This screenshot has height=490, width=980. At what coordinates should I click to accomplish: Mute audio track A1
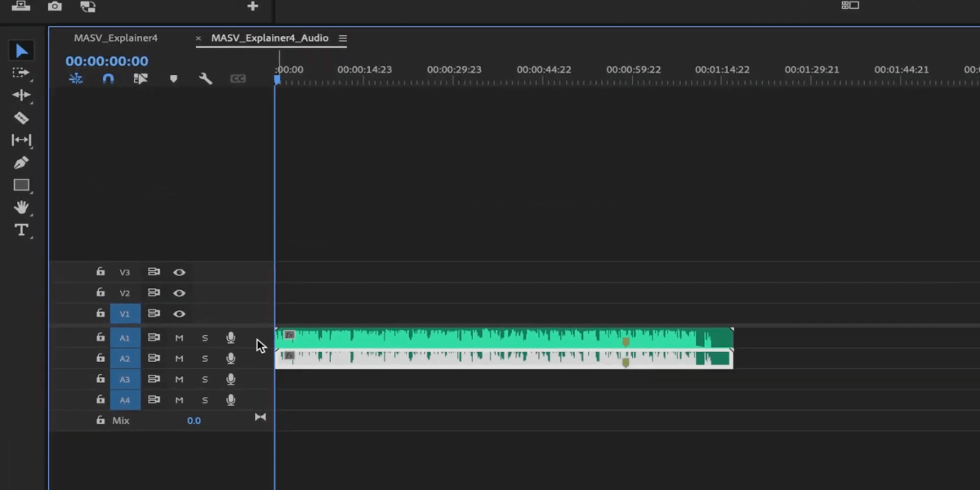click(x=179, y=338)
